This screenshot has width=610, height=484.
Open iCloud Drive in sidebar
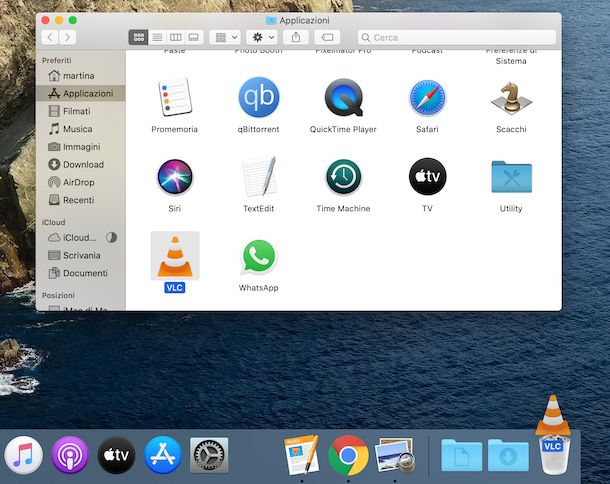pos(81,237)
